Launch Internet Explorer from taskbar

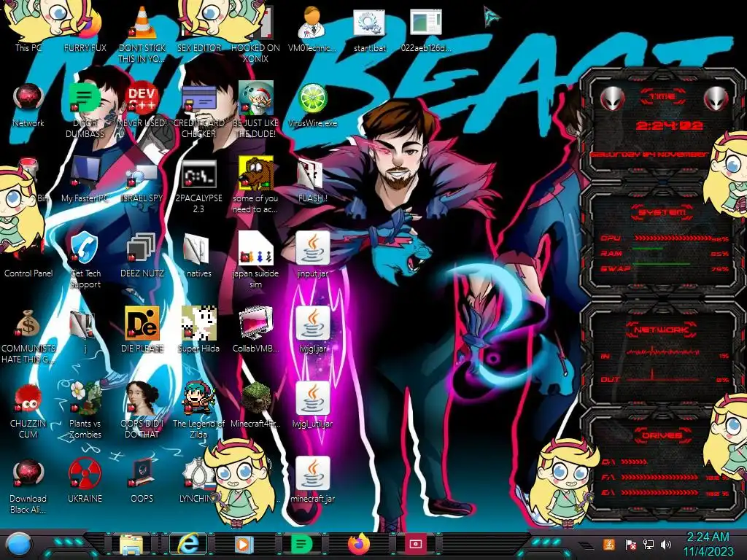pos(189,544)
